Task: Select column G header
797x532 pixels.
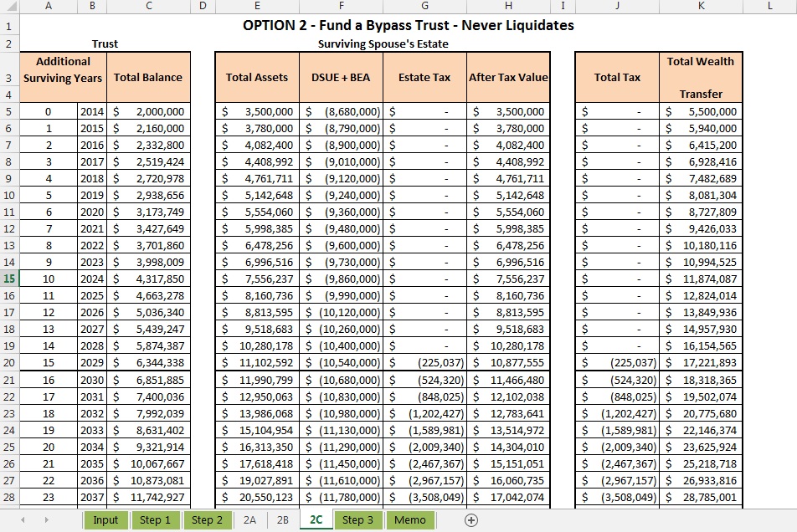Action: 424,7
